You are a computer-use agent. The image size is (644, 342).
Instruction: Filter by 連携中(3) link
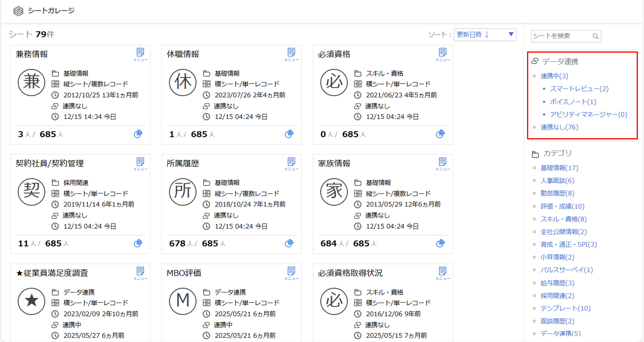(554, 76)
